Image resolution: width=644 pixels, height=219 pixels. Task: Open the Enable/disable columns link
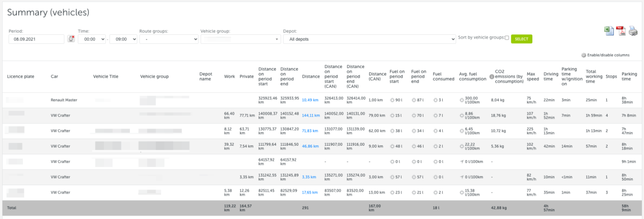coord(608,55)
